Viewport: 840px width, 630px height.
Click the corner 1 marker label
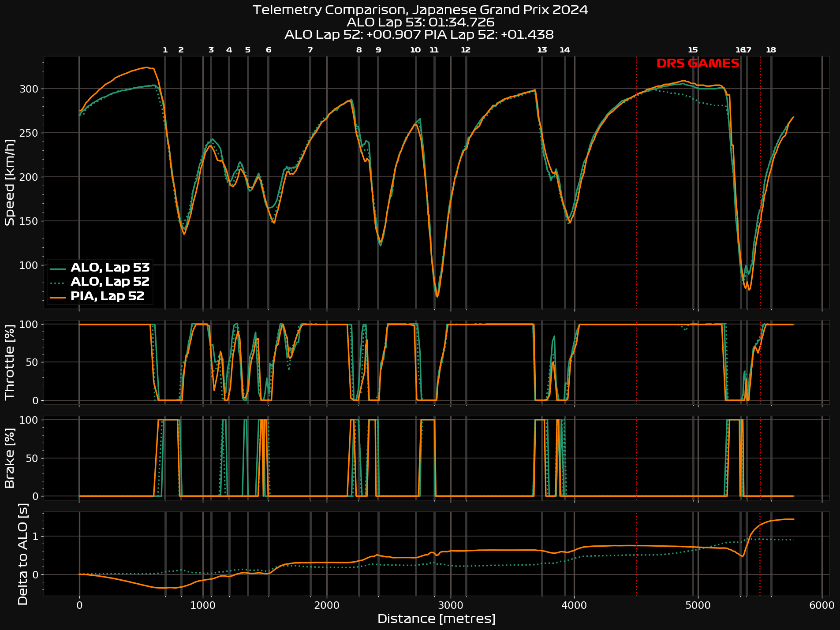pos(165,50)
